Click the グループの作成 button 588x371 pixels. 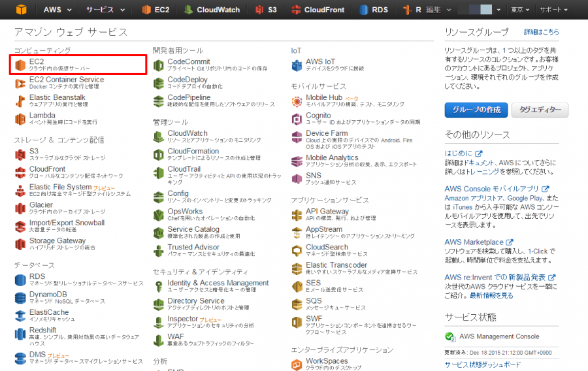click(x=476, y=110)
